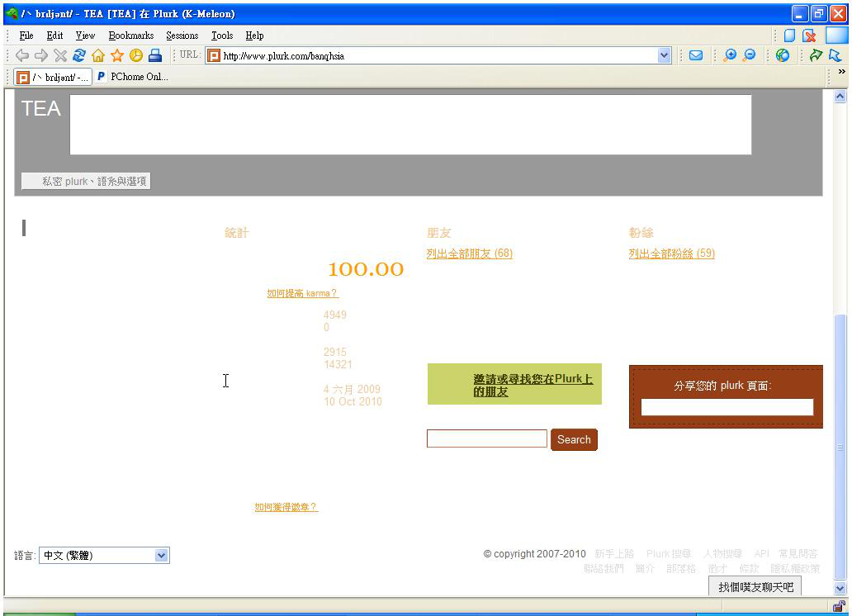Click the vertical scrollbar thumb

tap(840, 446)
